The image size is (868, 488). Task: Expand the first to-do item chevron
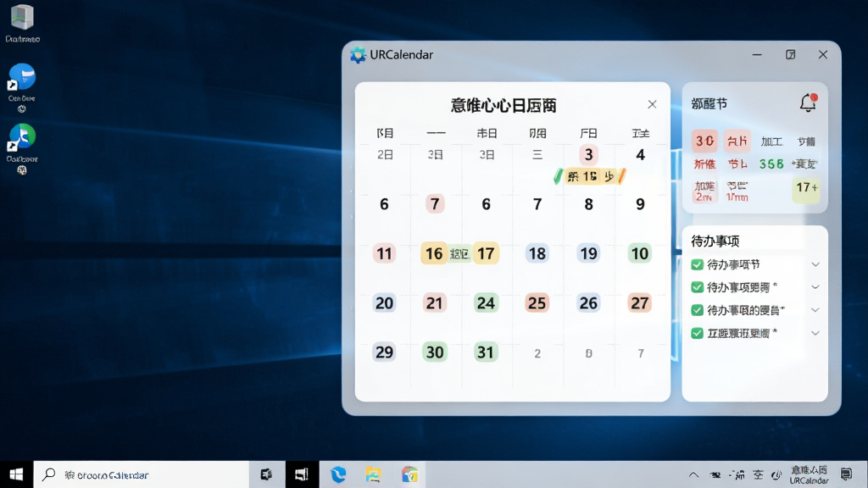tap(815, 264)
